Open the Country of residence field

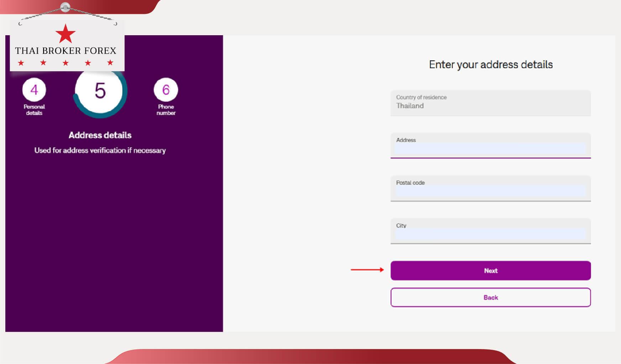[490, 102]
